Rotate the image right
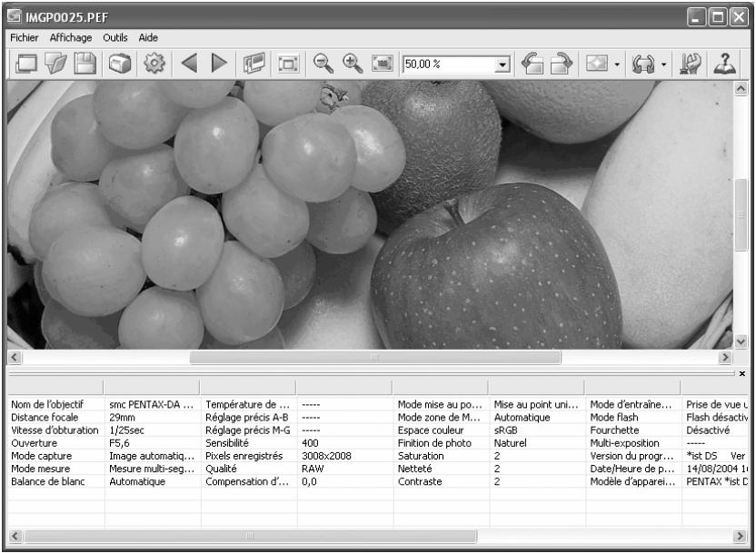The image size is (756, 553). coord(562,64)
